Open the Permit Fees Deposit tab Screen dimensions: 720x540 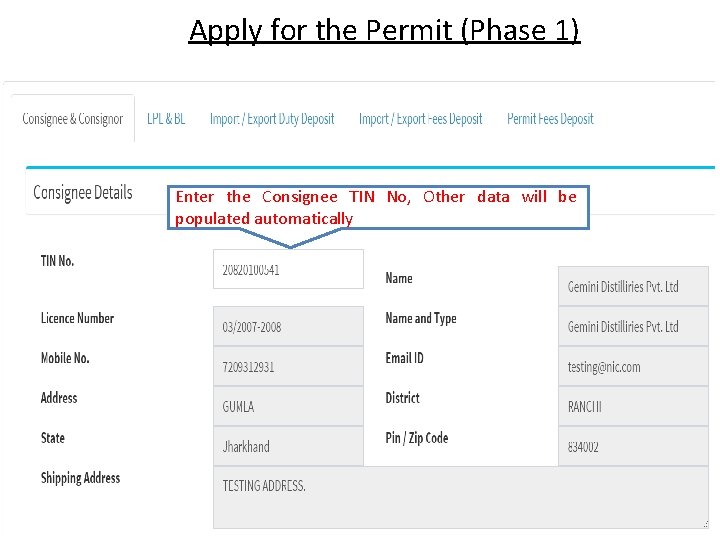pos(550,119)
